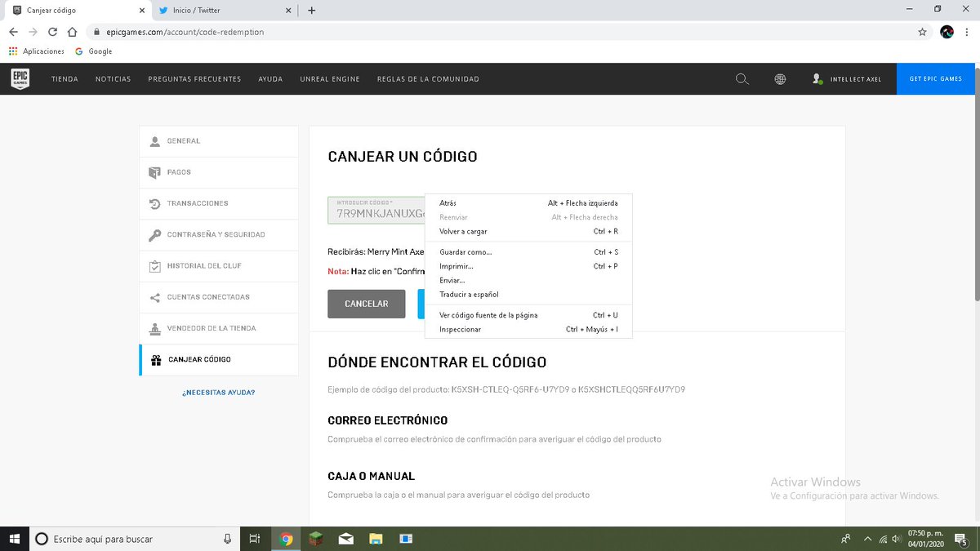Image resolution: width=980 pixels, height=551 pixels.
Task: Click the Transacciones history icon in sidebar
Action: click(155, 203)
